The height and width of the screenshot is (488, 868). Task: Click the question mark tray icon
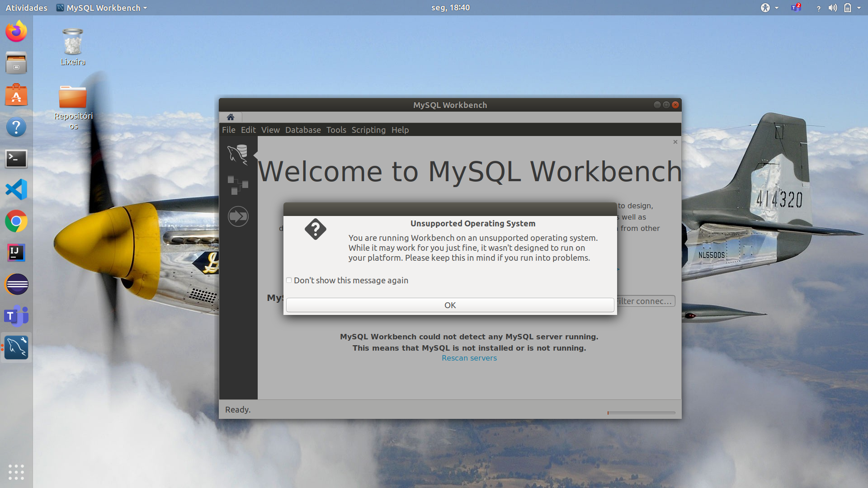(818, 8)
